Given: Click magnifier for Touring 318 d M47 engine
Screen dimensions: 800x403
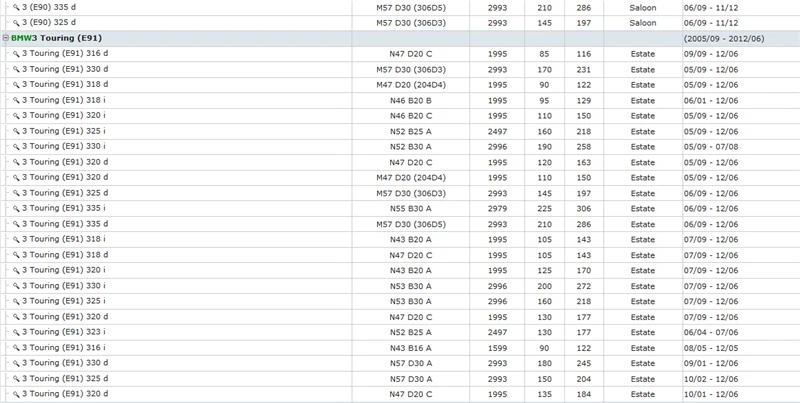Looking at the screenshot, I should click(x=16, y=85).
